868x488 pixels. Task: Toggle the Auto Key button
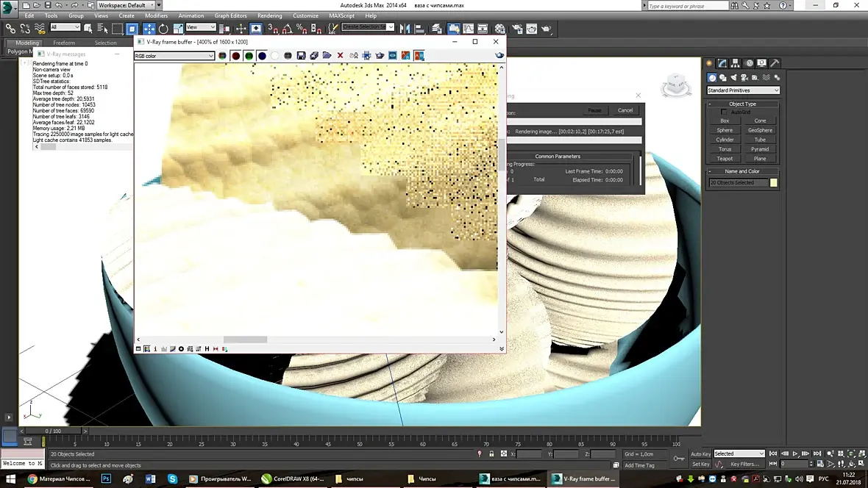click(700, 453)
